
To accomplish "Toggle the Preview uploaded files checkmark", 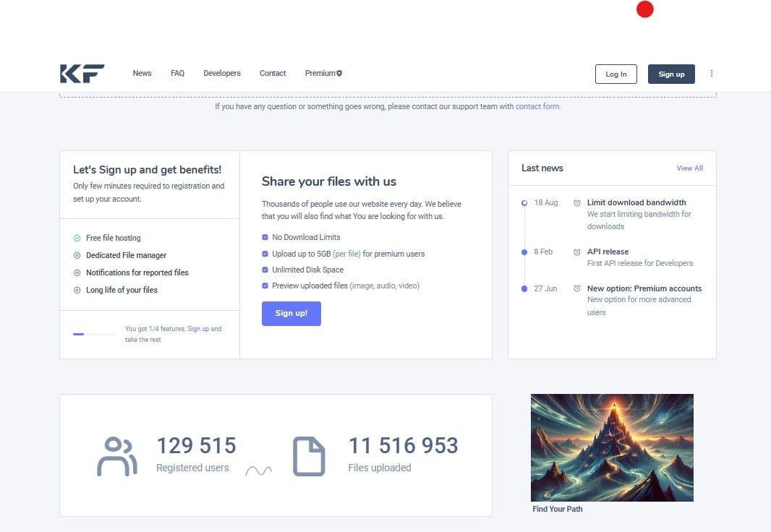I will tap(265, 286).
